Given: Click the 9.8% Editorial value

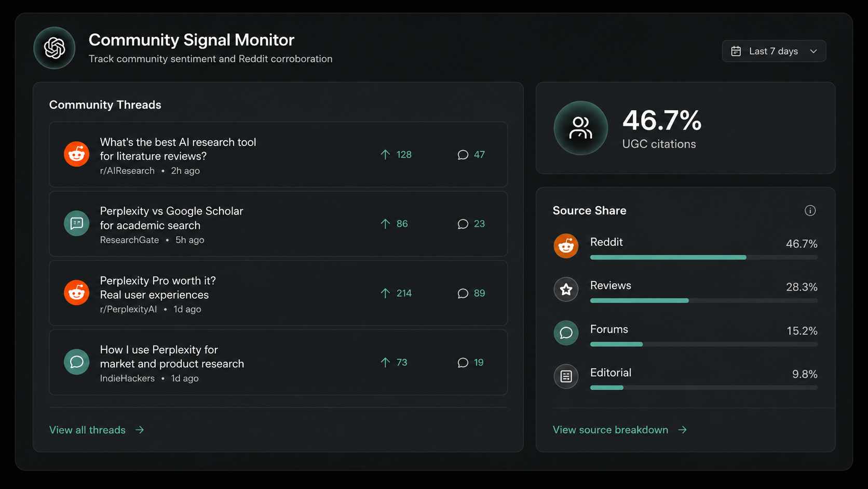Looking at the screenshot, I should click(x=805, y=374).
